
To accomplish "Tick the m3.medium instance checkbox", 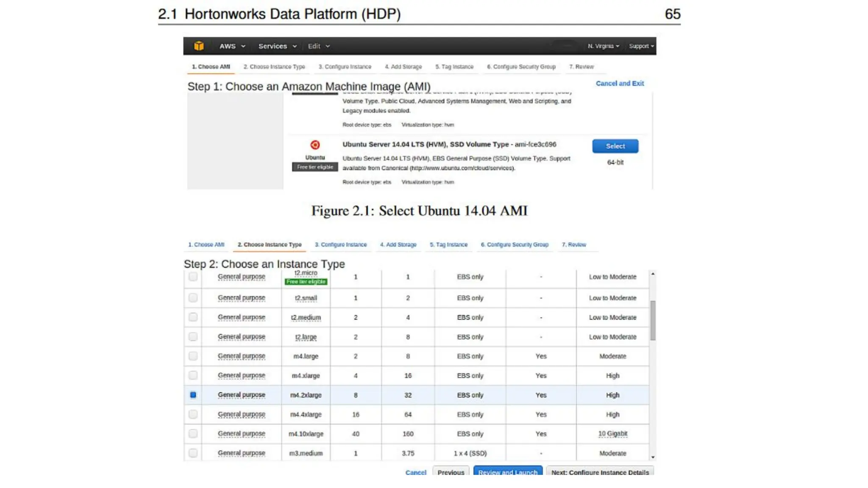I will point(193,453).
